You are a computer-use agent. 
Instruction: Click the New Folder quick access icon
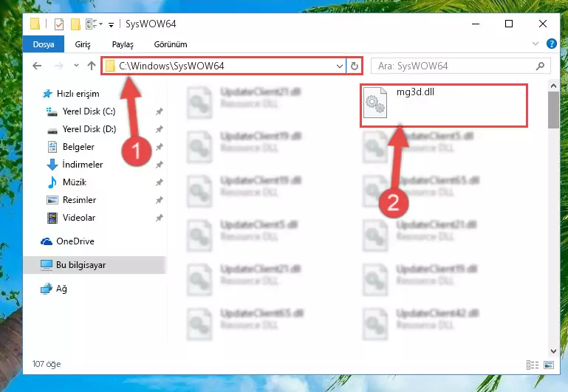coord(75,24)
